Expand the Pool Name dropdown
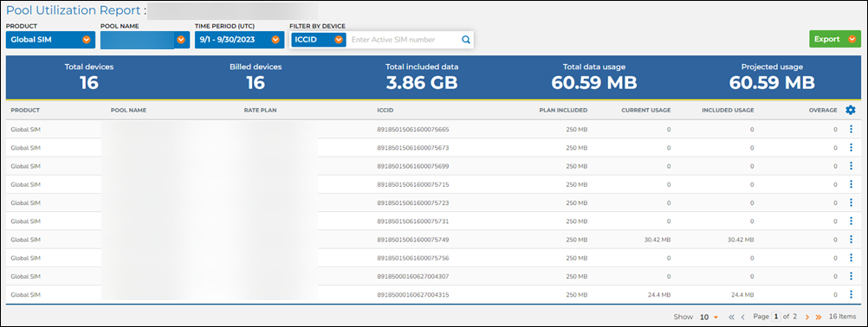Viewport: 868px width, 327px height. click(145, 40)
